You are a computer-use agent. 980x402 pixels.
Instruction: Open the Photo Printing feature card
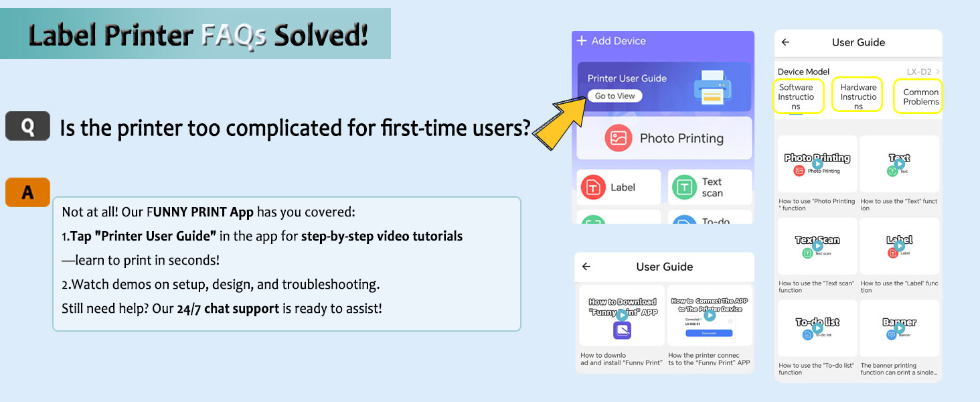pyautogui.click(x=664, y=138)
